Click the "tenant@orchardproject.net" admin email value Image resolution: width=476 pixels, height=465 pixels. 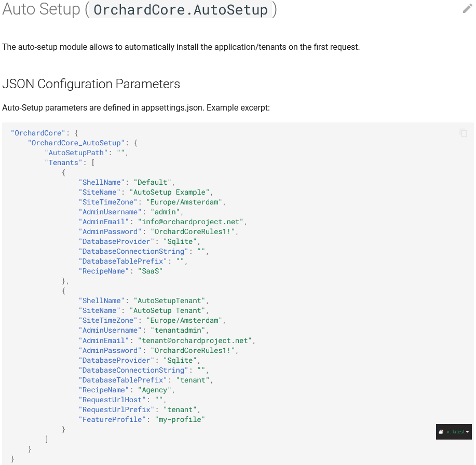195,341
